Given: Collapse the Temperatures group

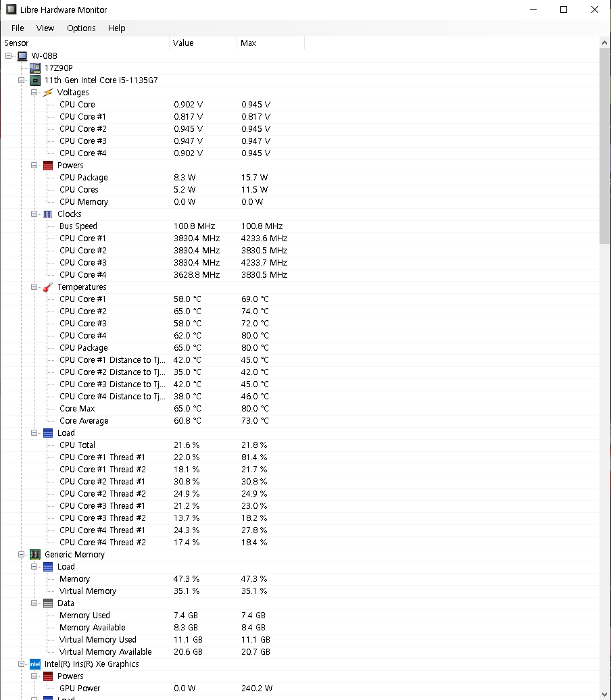Looking at the screenshot, I should pyautogui.click(x=34, y=287).
